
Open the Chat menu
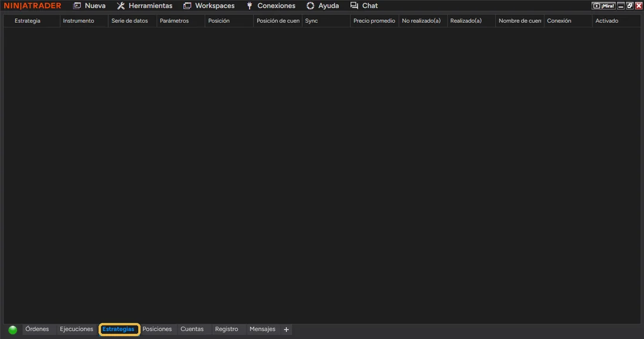click(364, 6)
